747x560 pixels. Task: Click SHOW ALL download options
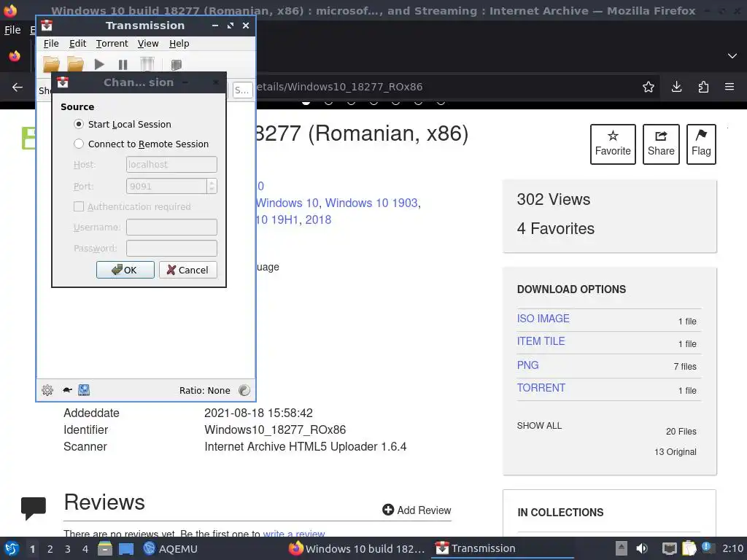(539, 426)
